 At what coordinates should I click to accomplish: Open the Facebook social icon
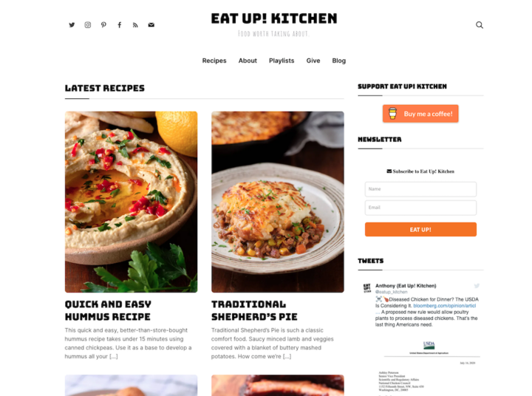(120, 25)
